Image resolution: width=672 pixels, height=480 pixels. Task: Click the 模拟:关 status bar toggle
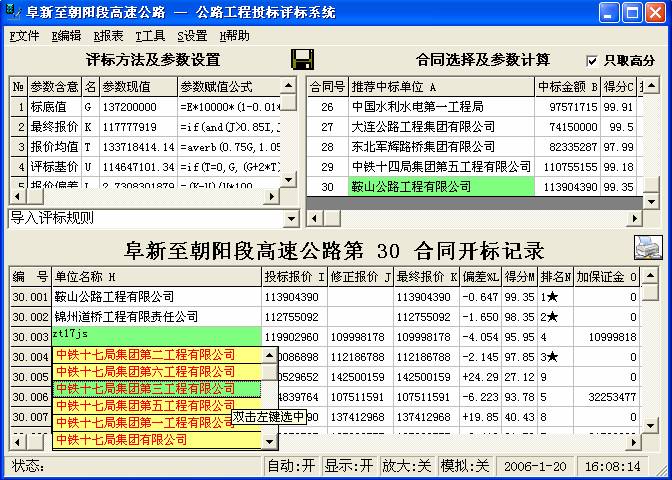(465, 466)
